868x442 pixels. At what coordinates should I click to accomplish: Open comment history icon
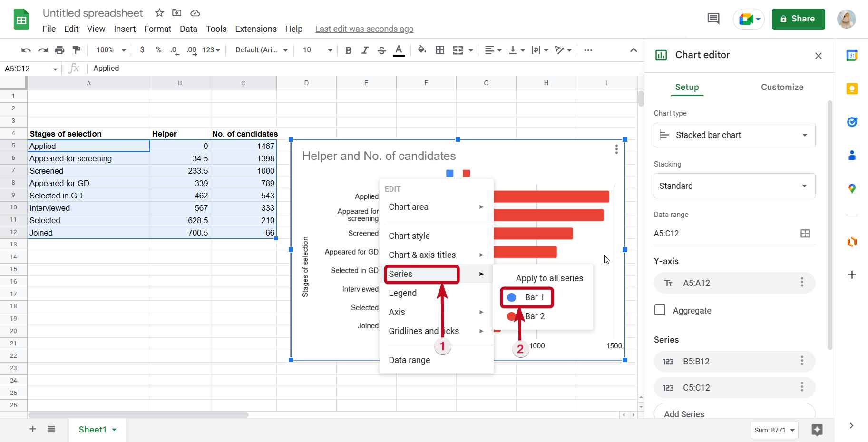(x=713, y=19)
